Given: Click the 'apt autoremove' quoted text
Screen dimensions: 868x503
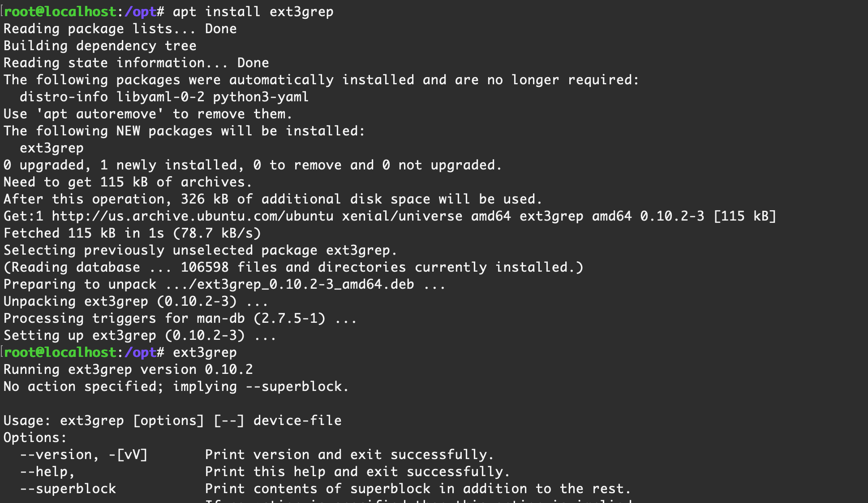Looking at the screenshot, I should pyautogui.click(x=100, y=114).
